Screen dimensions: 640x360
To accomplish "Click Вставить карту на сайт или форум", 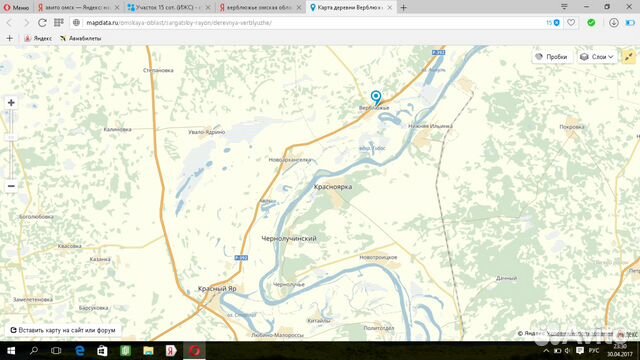I will [63, 330].
